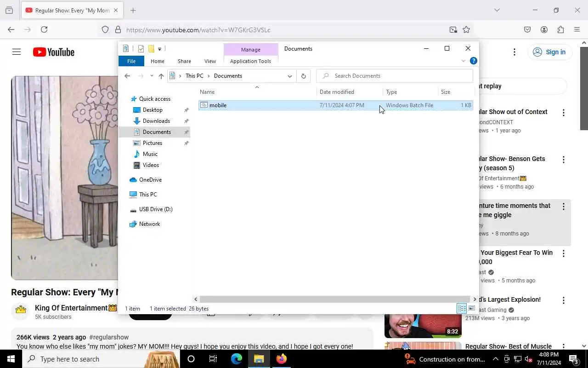Screen dimensions: 588x368
Task: Open OneDrive in navigation pane
Action: [150, 180]
